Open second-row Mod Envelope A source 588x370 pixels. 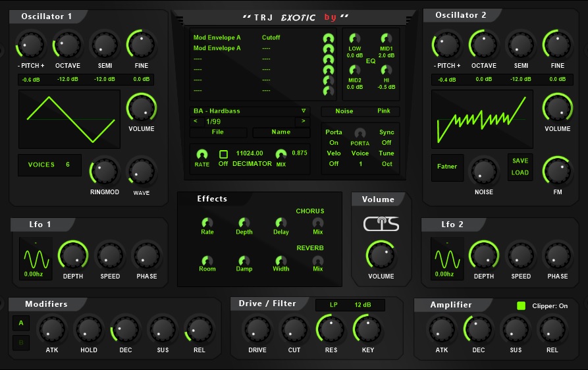pyautogui.click(x=217, y=48)
